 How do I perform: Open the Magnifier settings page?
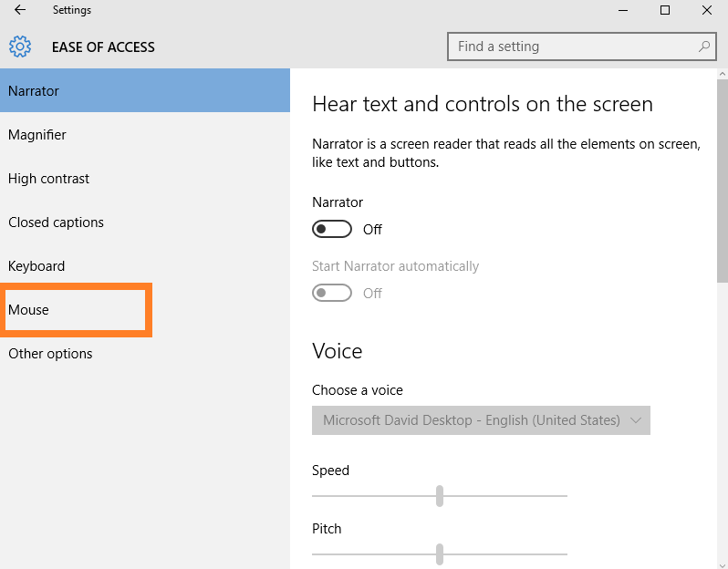point(37,135)
